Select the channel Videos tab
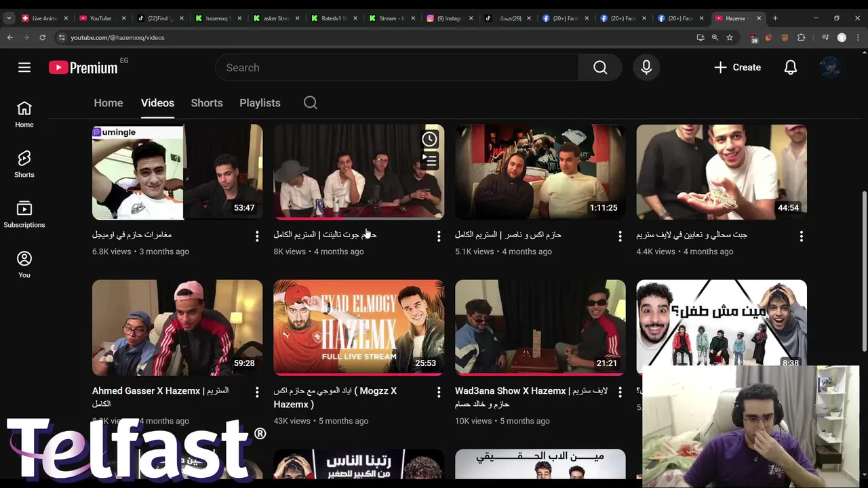This screenshot has height=488, width=868. [x=157, y=103]
